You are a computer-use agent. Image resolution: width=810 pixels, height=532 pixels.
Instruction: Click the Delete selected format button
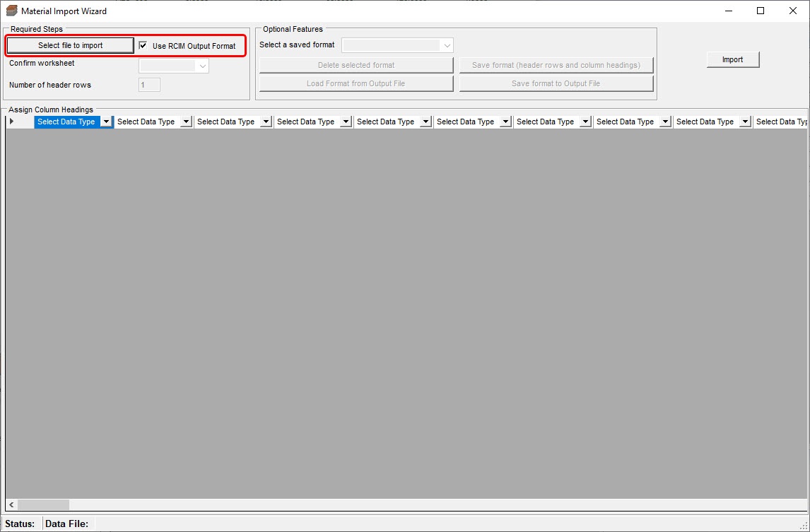(356, 64)
